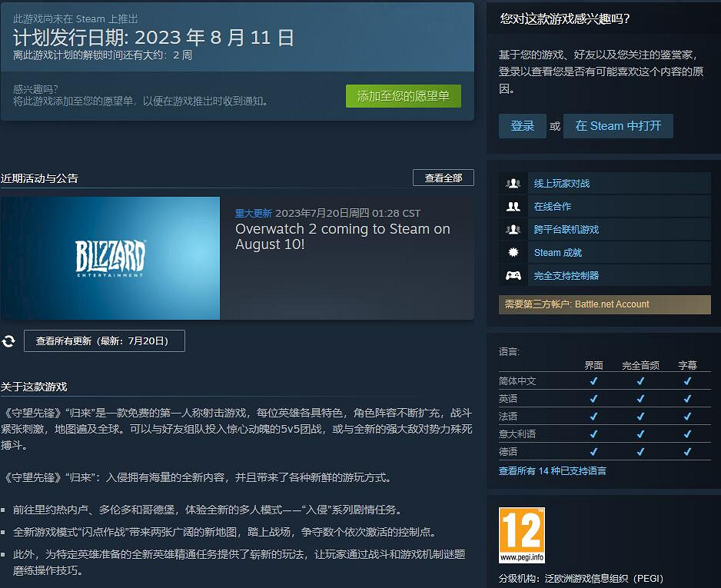
Task: Click the refresh icon beside update button
Action: [8, 341]
